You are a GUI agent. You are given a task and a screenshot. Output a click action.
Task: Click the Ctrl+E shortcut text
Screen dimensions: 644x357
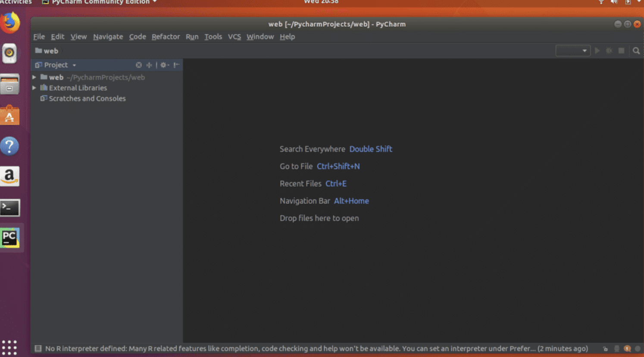[336, 184]
